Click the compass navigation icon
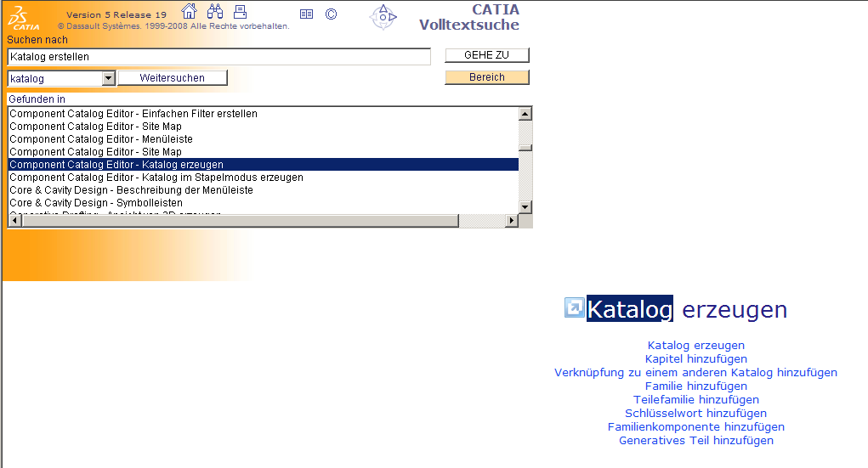The height and width of the screenshot is (468, 868). 383,17
